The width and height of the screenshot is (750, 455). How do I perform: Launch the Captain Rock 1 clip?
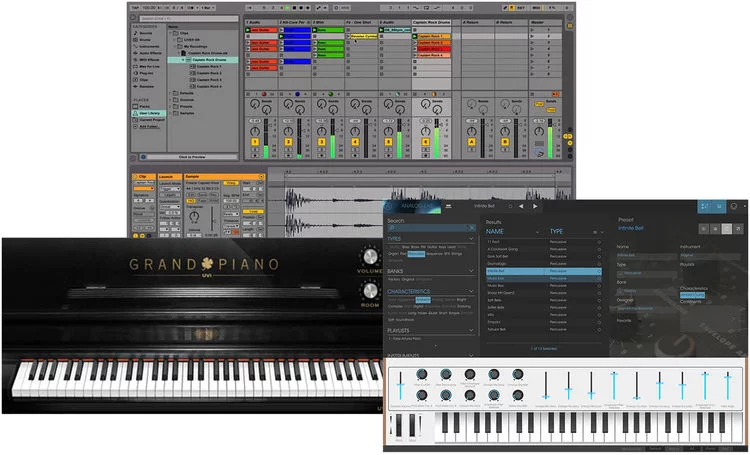(x=415, y=36)
